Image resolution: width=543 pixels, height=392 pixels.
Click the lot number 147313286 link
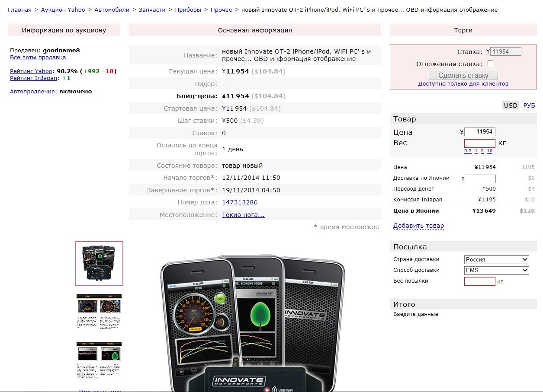pos(240,202)
